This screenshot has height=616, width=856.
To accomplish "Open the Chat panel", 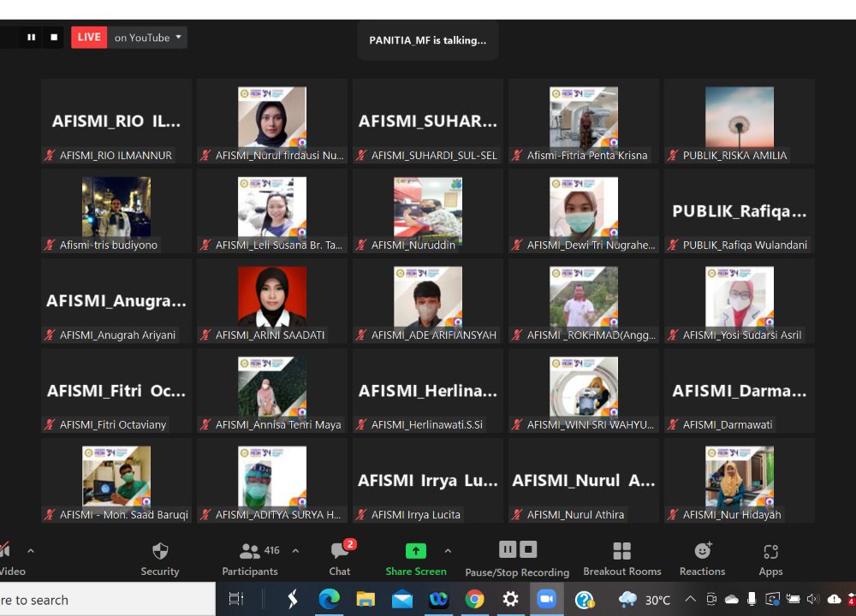I will (x=340, y=559).
